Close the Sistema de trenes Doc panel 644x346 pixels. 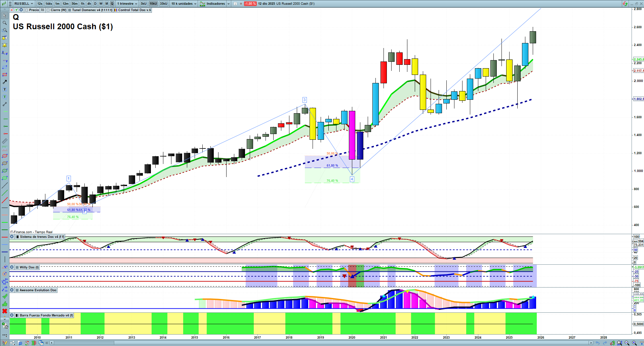(x=12, y=237)
